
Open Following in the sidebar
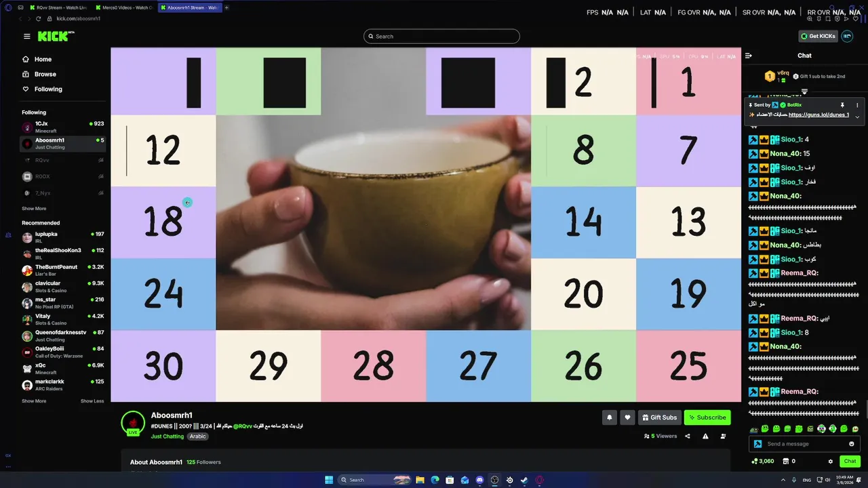(42, 89)
